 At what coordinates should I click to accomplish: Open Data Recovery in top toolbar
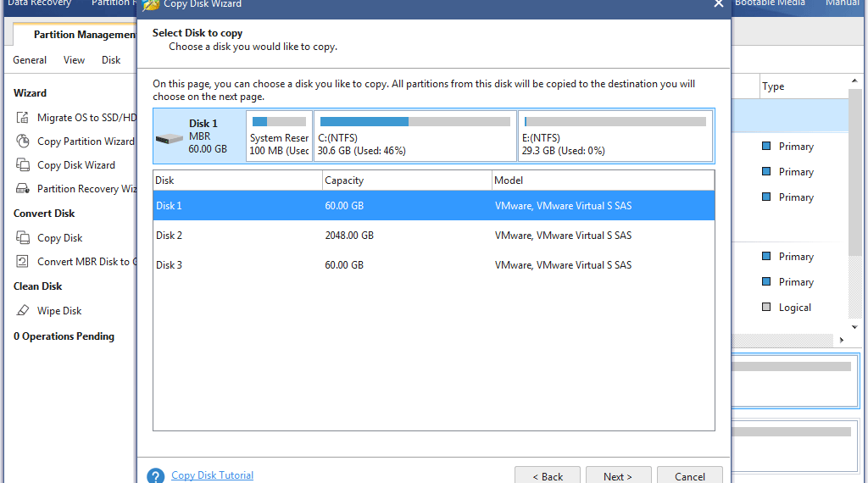point(39,3)
